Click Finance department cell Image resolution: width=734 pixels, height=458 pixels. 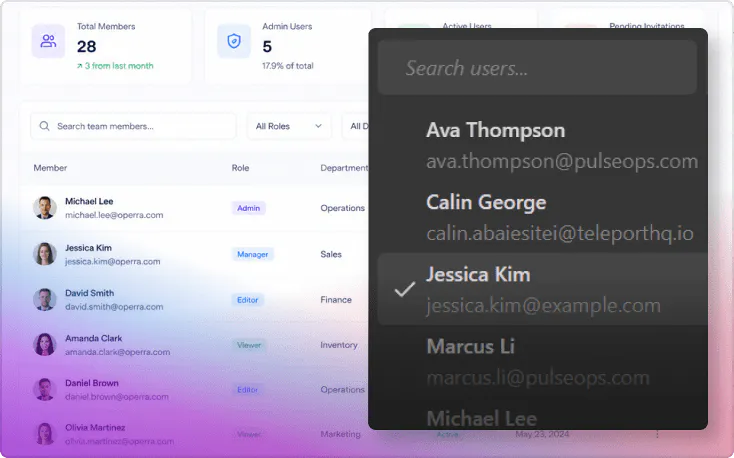click(x=336, y=300)
